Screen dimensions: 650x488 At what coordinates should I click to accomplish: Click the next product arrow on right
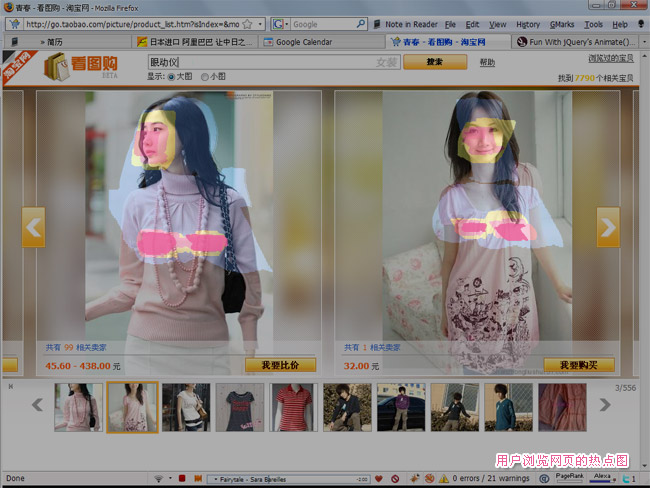tap(608, 227)
